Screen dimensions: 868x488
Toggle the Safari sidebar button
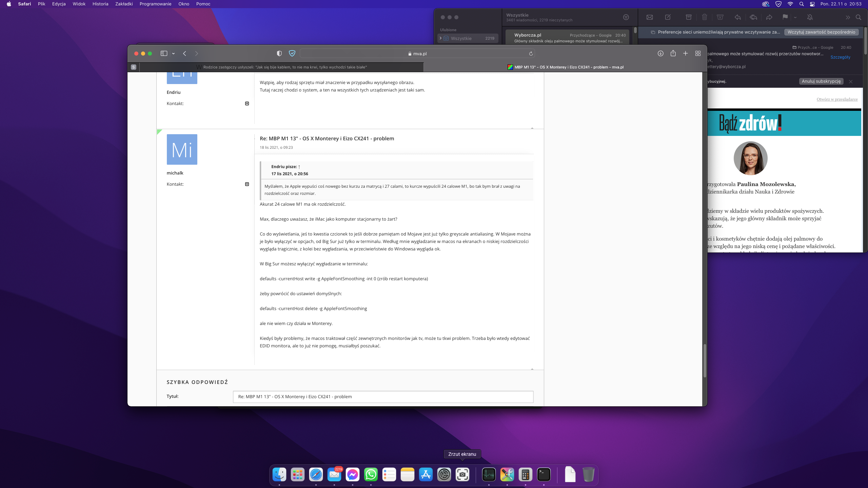(x=164, y=54)
